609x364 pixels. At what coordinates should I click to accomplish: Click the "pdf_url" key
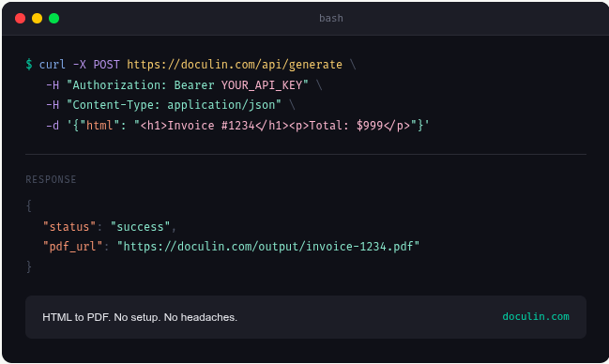pos(72,247)
